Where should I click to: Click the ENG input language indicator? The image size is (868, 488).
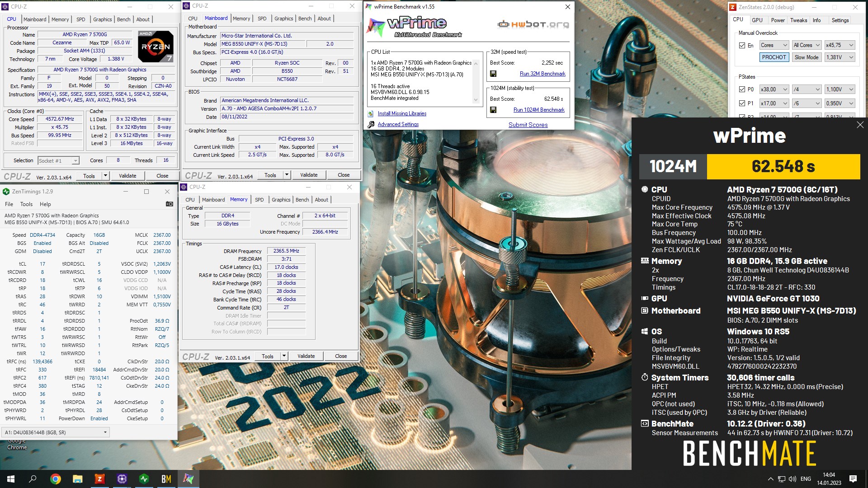click(x=806, y=479)
